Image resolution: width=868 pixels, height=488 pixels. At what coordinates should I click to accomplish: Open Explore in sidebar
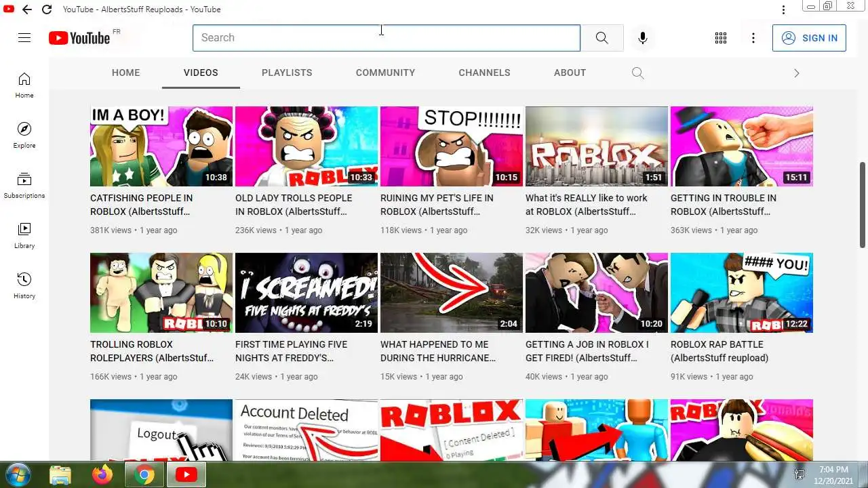pos(24,136)
